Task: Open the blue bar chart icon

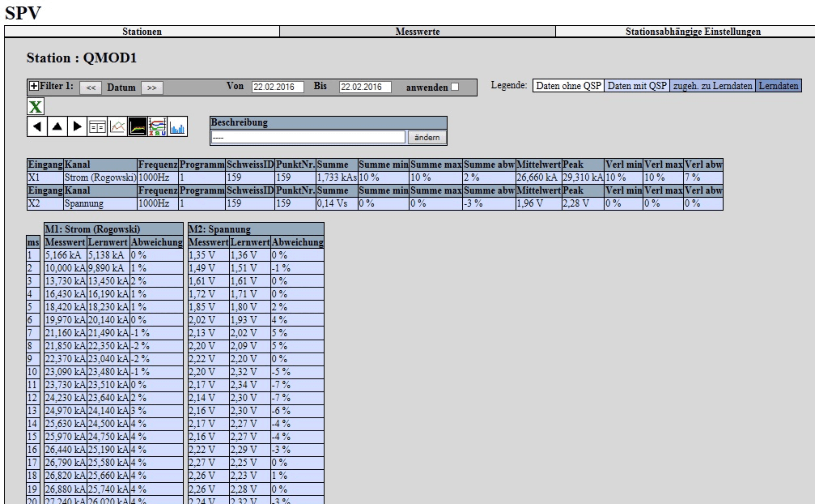Action: [x=177, y=126]
